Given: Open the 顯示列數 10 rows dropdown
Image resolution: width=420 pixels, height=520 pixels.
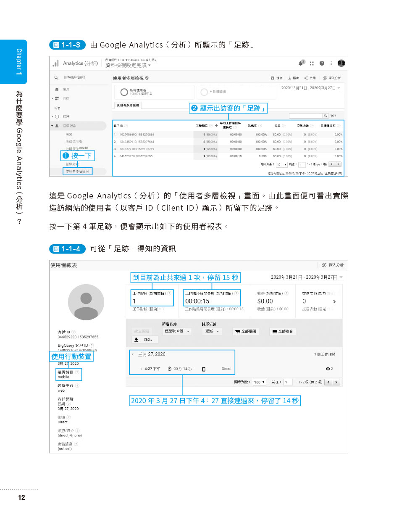Looking at the screenshot, I should (x=282, y=165).
